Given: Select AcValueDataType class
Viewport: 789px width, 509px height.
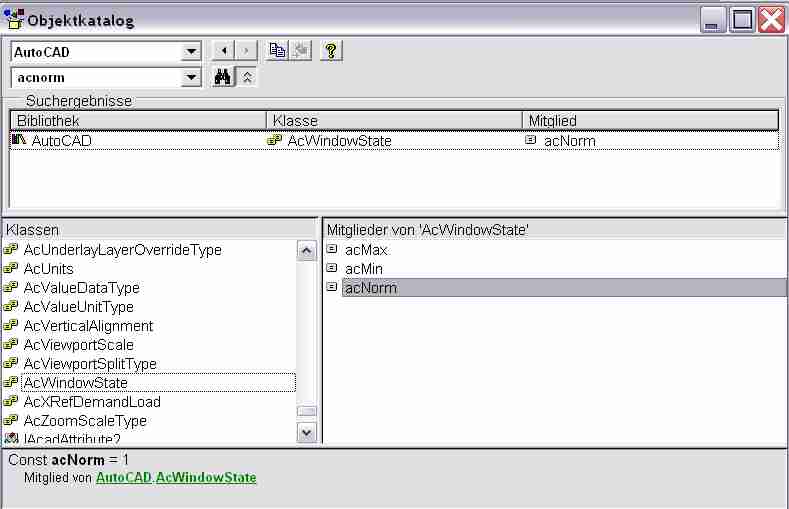Looking at the screenshot, I should tap(82, 288).
